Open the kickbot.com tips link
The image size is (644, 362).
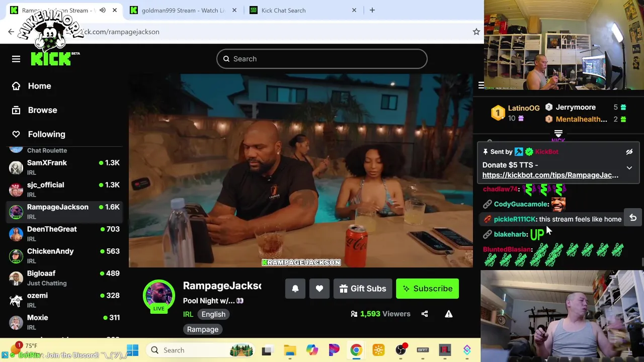pos(550,175)
